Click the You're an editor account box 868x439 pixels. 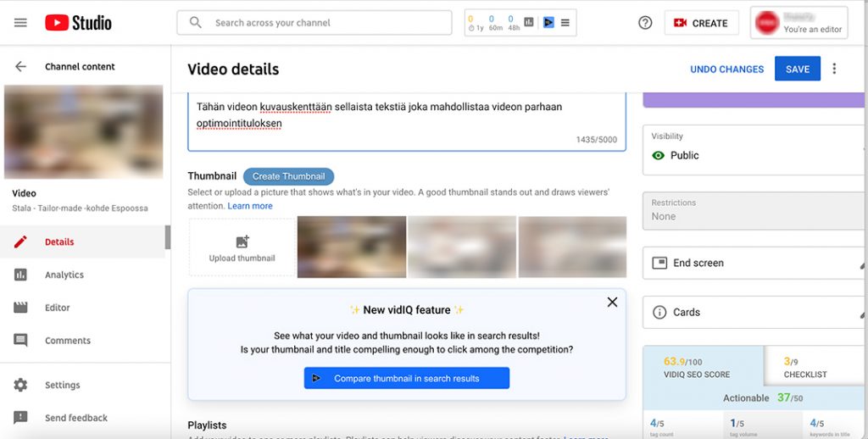click(798, 23)
